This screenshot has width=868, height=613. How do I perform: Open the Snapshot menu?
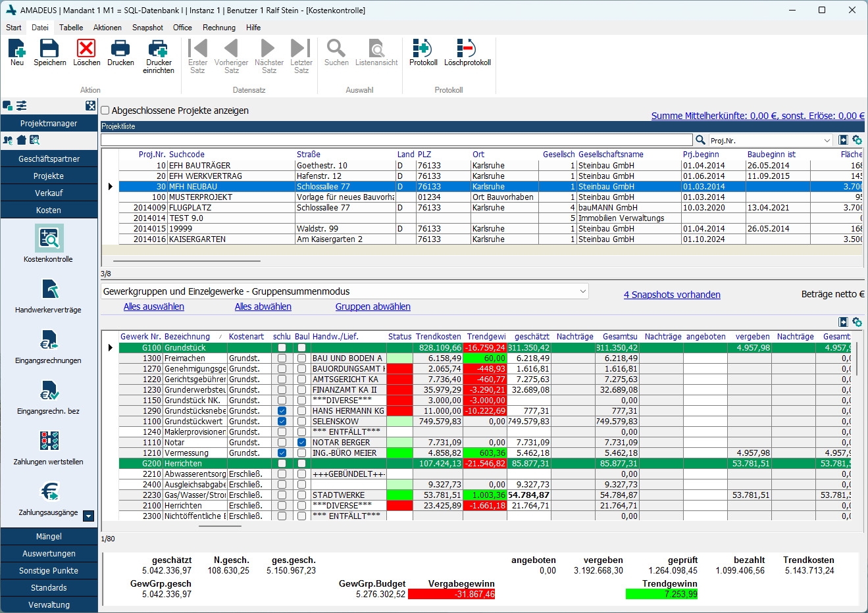147,28
